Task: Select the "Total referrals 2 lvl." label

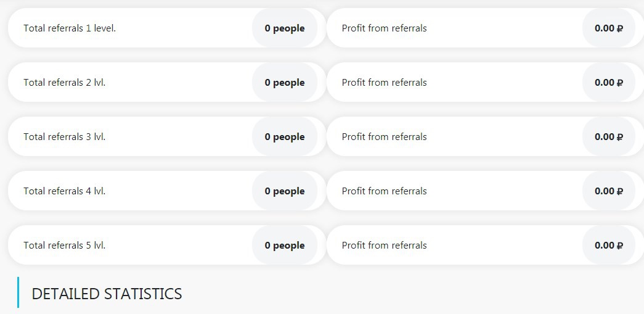Action: coord(65,83)
